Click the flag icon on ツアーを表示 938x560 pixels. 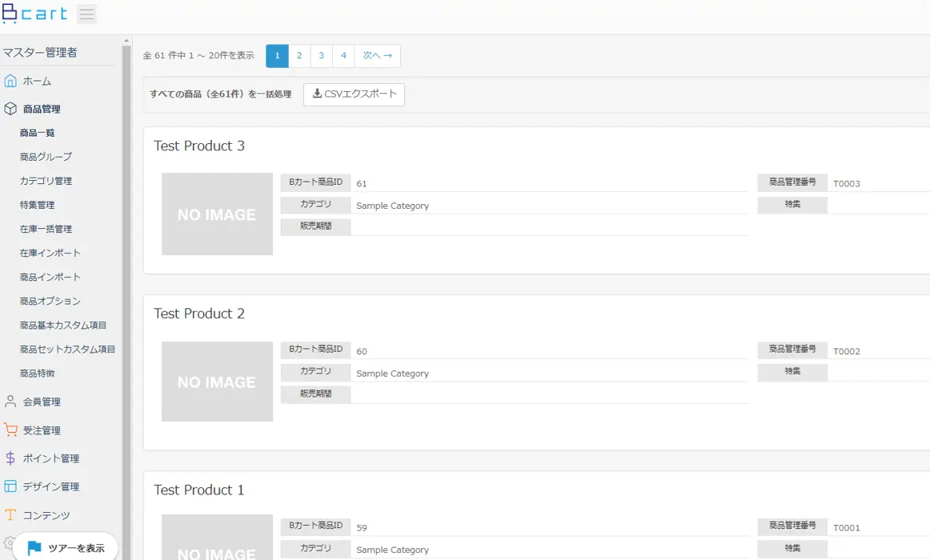34,547
